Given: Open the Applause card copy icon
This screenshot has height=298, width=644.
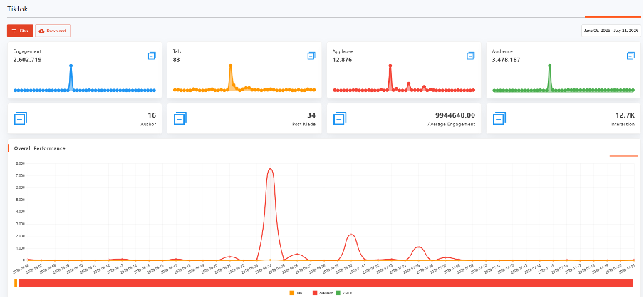Looking at the screenshot, I should click(471, 56).
